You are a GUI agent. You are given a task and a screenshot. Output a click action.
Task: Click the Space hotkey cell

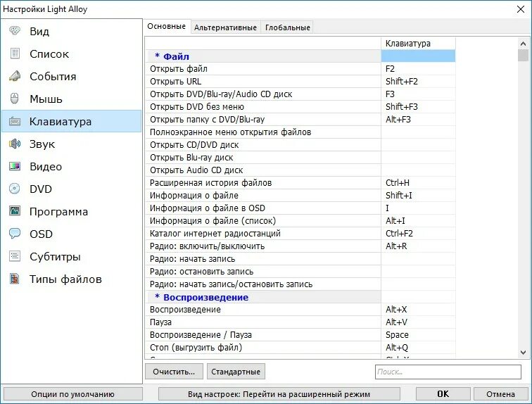[x=418, y=335]
